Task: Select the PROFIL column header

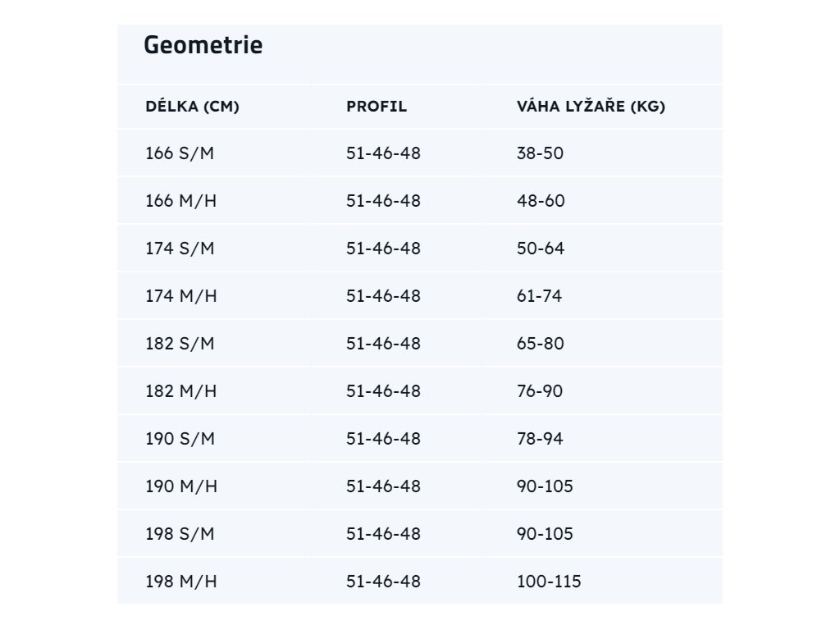Action: click(377, 107)
